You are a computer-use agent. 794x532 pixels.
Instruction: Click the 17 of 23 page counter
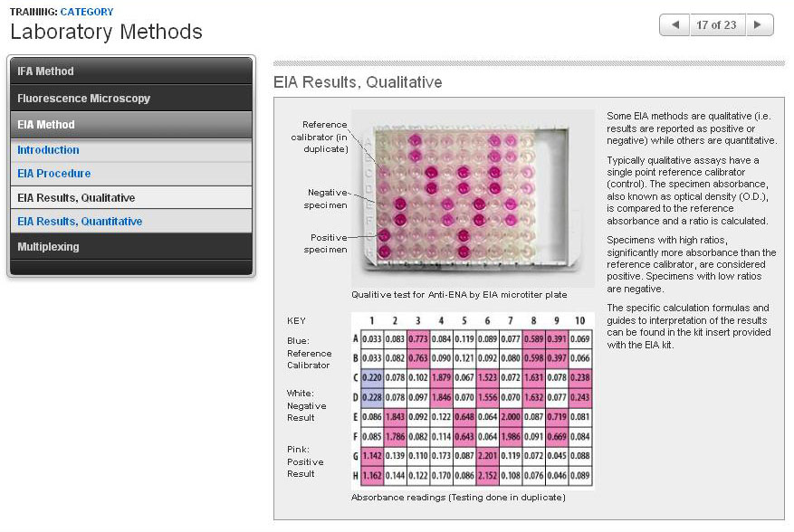pos(716,25)
